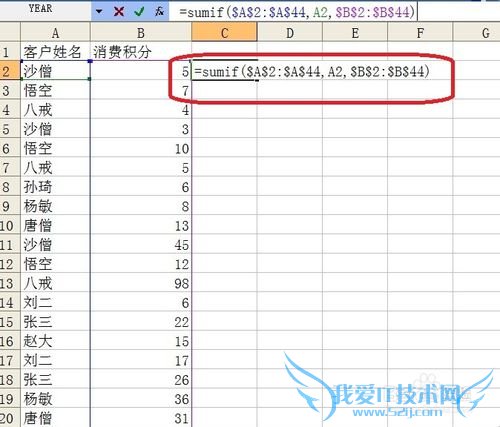This screenshot has width=500, height=427.
Task: Select row 15 header
Action: [10, 322]
